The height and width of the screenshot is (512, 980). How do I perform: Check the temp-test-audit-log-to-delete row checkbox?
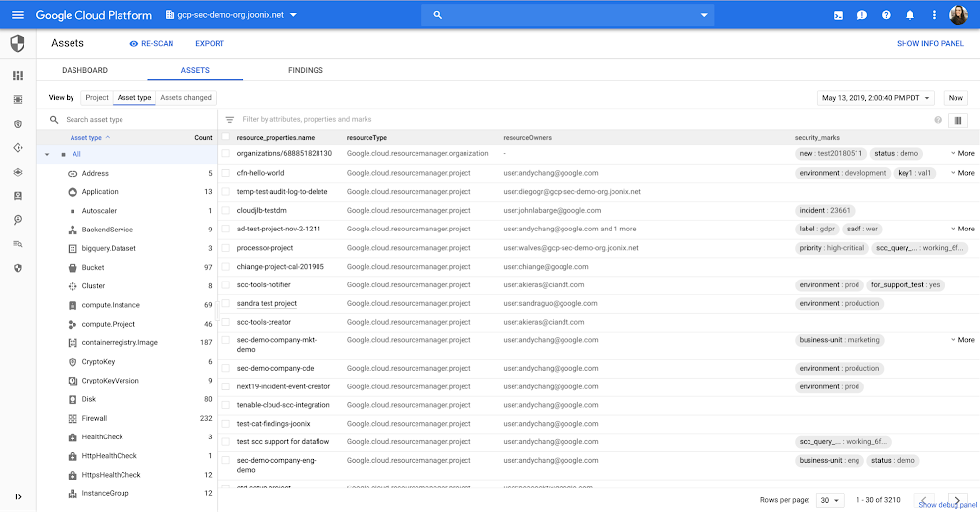[x=226, y=191]
